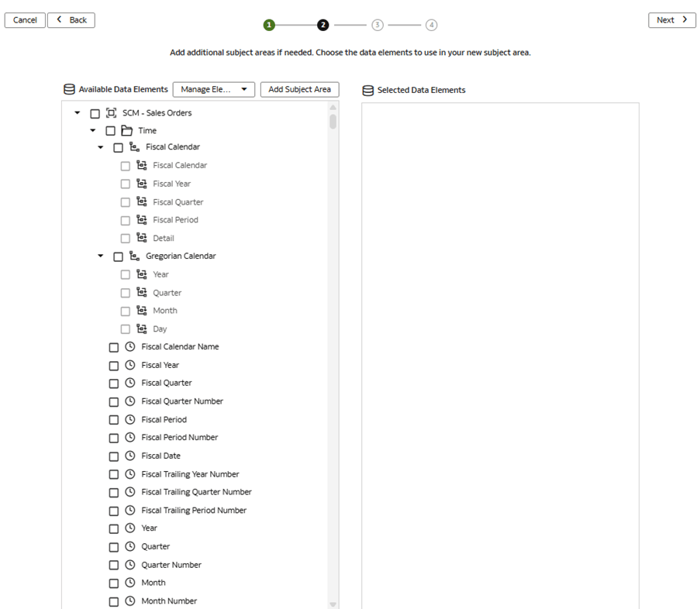Click step 1 in the progress stepper

click(269, 24)
